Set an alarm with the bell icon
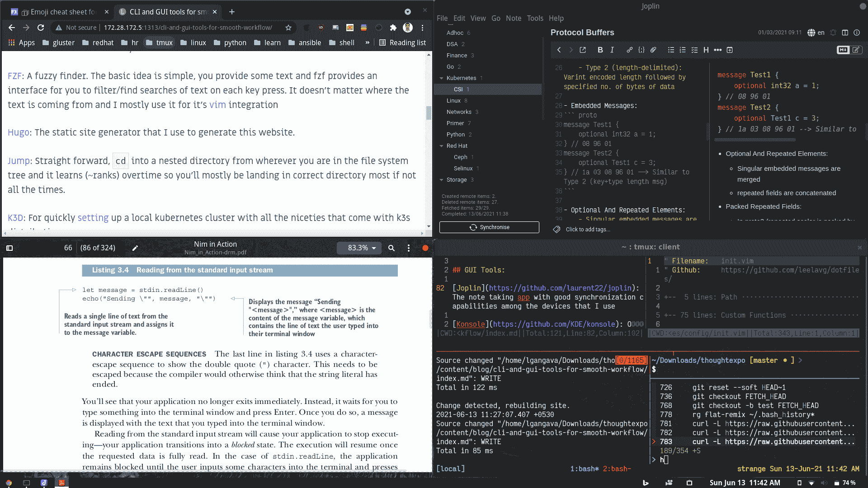The image size is (868, 488). coord(833,33)
